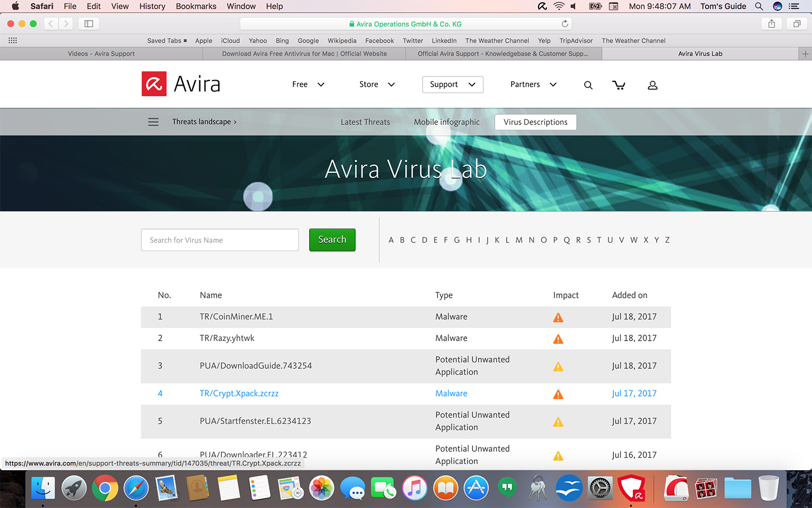
Task: Open the Favorites grid icon
Action: (12, 41)
